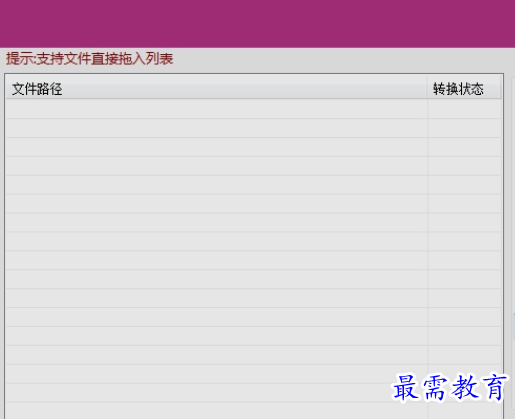Select the hint text 提示:支持文件直接拖入列表
515x419 pixels.
click(x=89, y=59)
